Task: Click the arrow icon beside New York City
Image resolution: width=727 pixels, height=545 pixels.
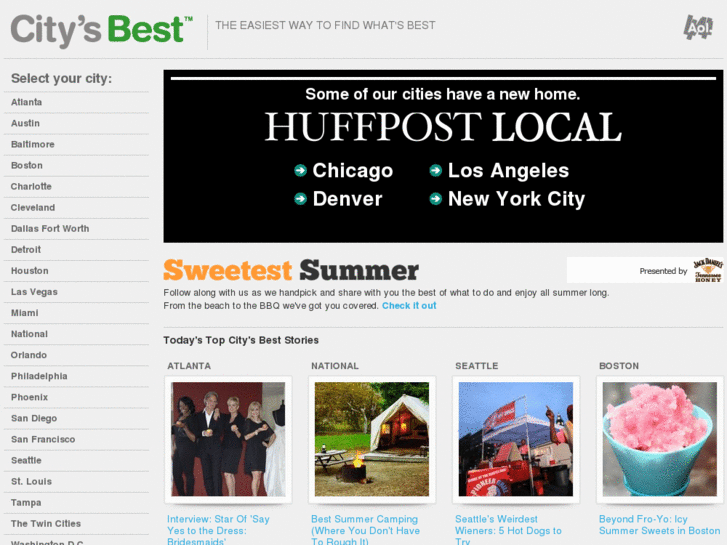Action: (x=435, y=199)
